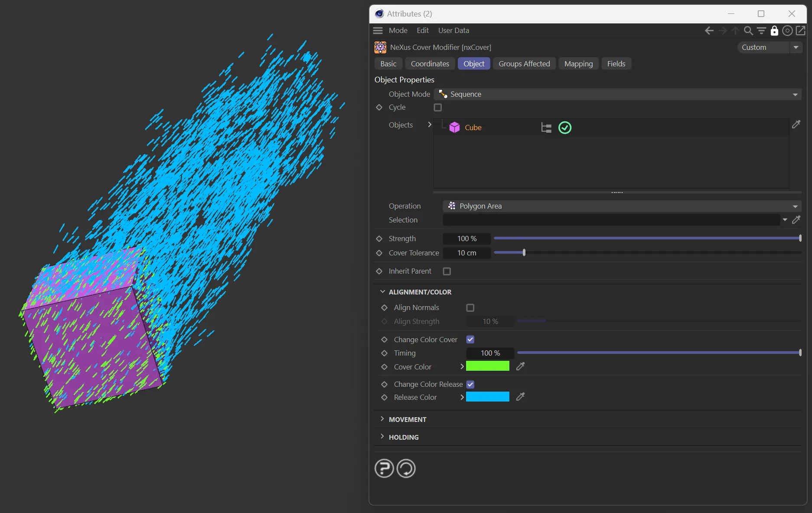This screenshot has width=812, height=513.
Task: Click the back arrow navigation icon
Action: click(x=709, y=30)
